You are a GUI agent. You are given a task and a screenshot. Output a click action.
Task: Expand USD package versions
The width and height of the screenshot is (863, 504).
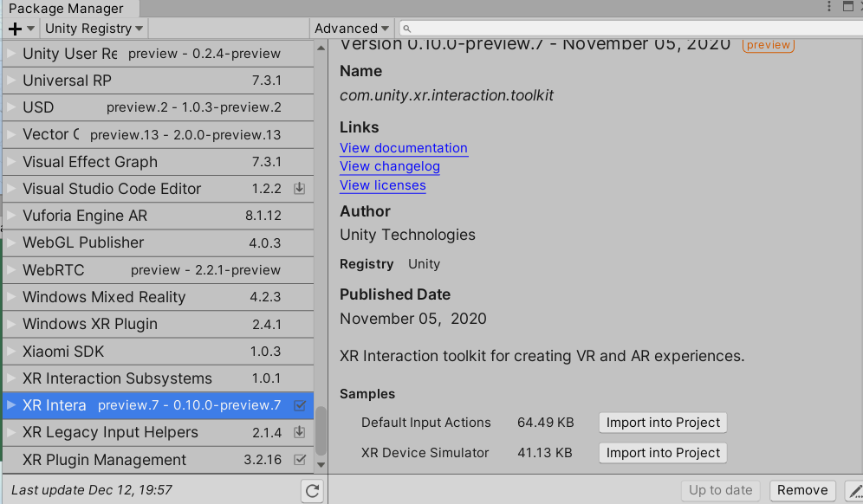click(11, 107)
